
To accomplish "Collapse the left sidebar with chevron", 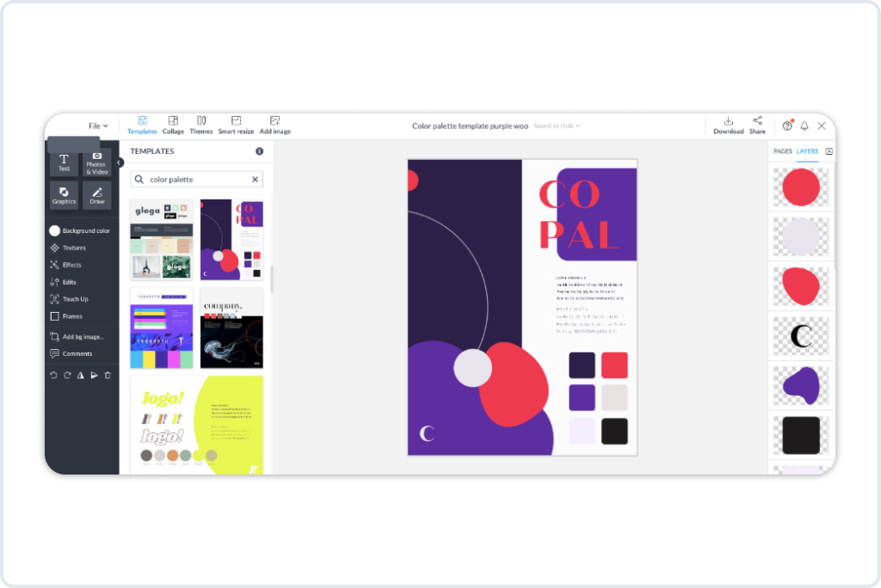I will 119,162.
